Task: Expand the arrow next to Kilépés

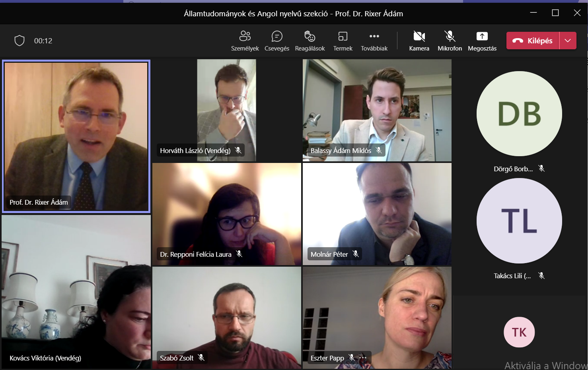Action: tap(568, 41)
